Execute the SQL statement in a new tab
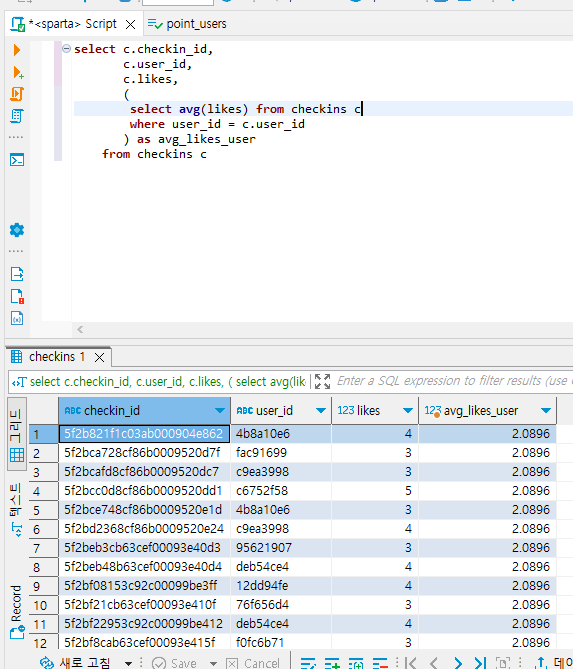The width and height of the screenshot is (573, 669). pos(17,72)
